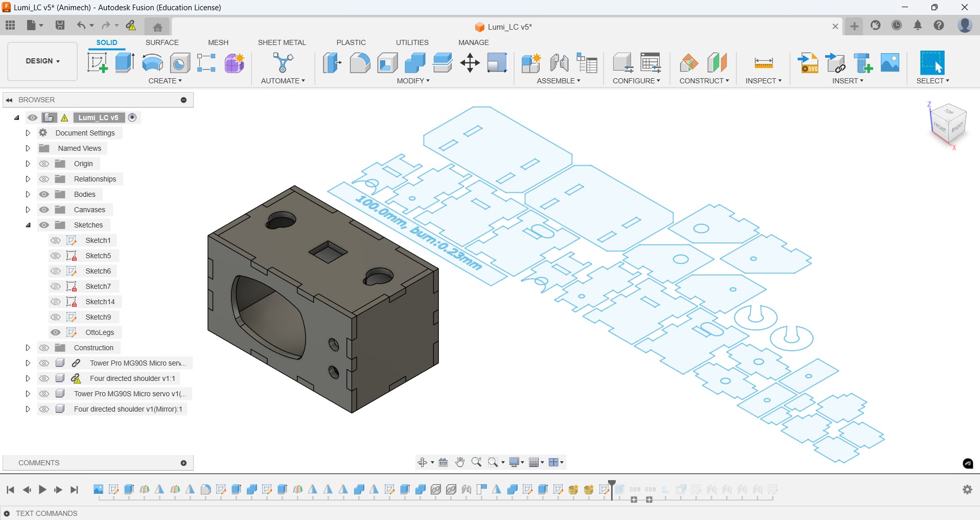Image resolution: width=980 pixels, height=520 pixels.
Task: Select the Insert Canvas image icon
Action: [890, 62]
